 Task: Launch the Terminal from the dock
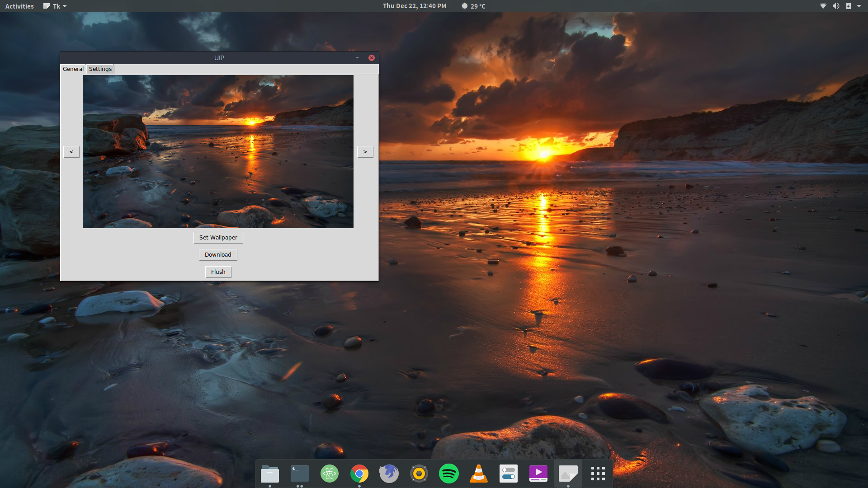tap(299, 474)
